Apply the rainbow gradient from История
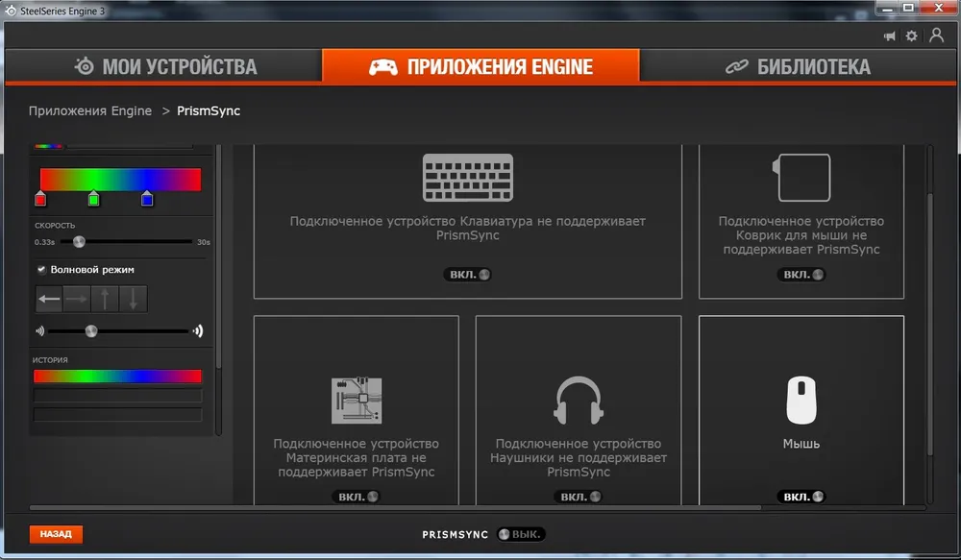961x560 pixels. [x=117, y=376]
